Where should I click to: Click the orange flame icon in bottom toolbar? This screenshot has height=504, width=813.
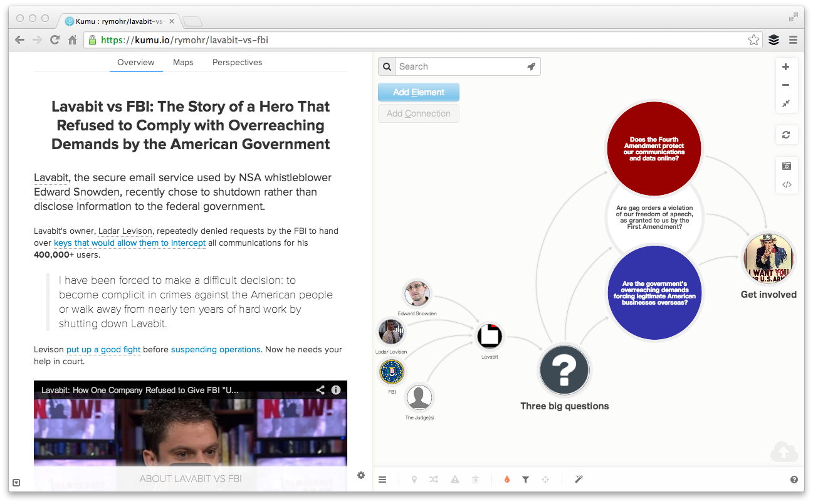(x=506, y=480)
